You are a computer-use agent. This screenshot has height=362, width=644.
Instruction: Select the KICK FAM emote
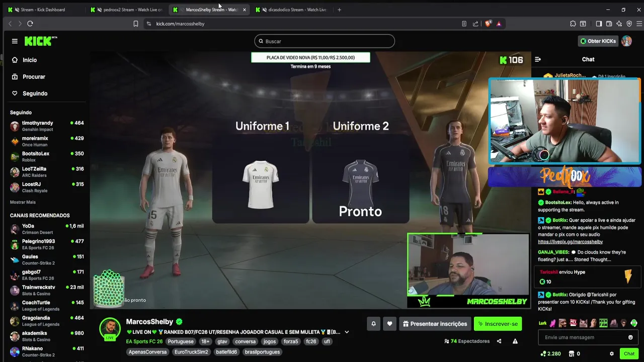[603, 323]
